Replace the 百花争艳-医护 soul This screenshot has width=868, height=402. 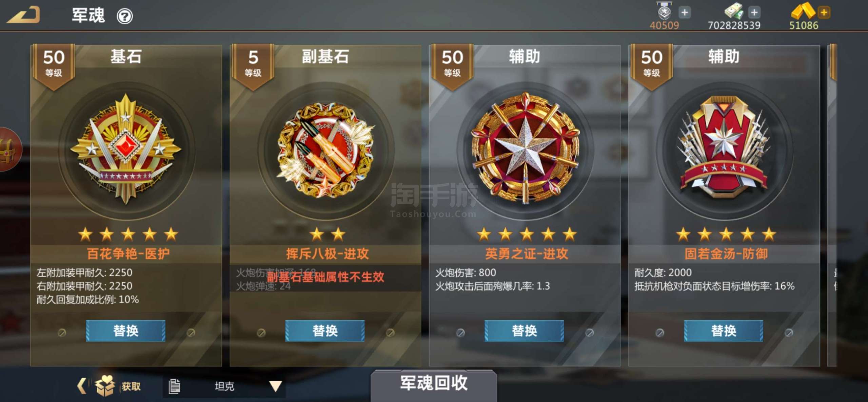(x=125, y=330)
